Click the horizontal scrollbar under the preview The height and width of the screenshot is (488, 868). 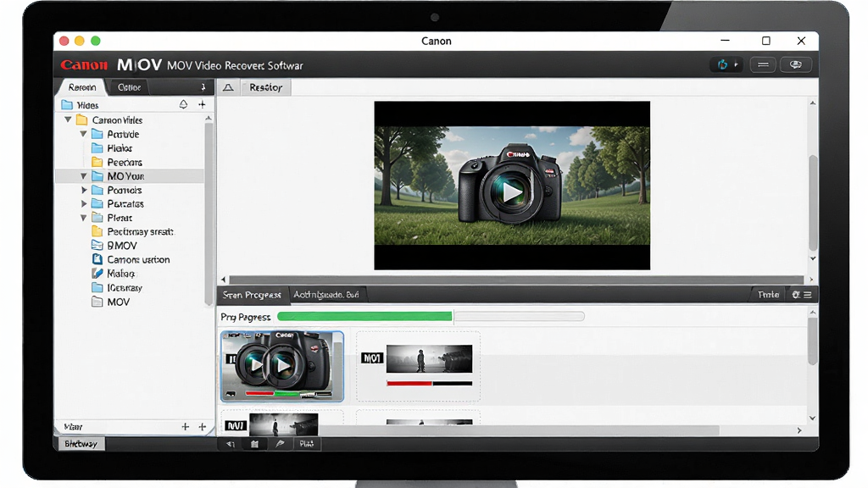click(x=516, y=280)
